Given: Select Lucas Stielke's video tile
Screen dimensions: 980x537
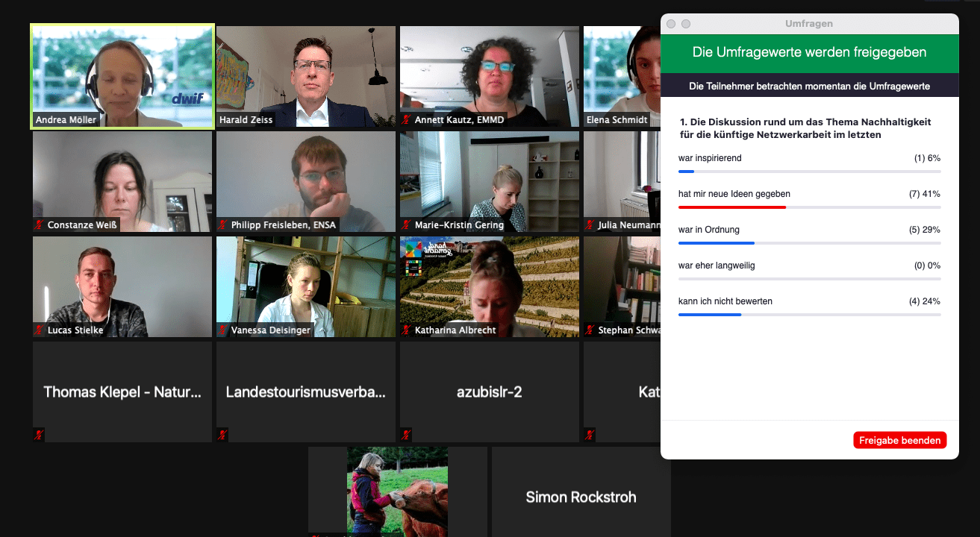Looking at the screenshot, I should point(122,287).
